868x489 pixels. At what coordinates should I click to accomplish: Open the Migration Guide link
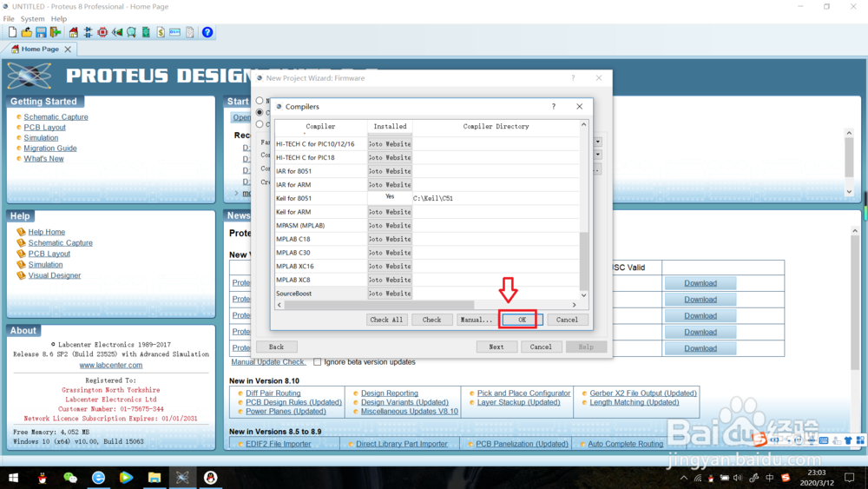point(50,148)
